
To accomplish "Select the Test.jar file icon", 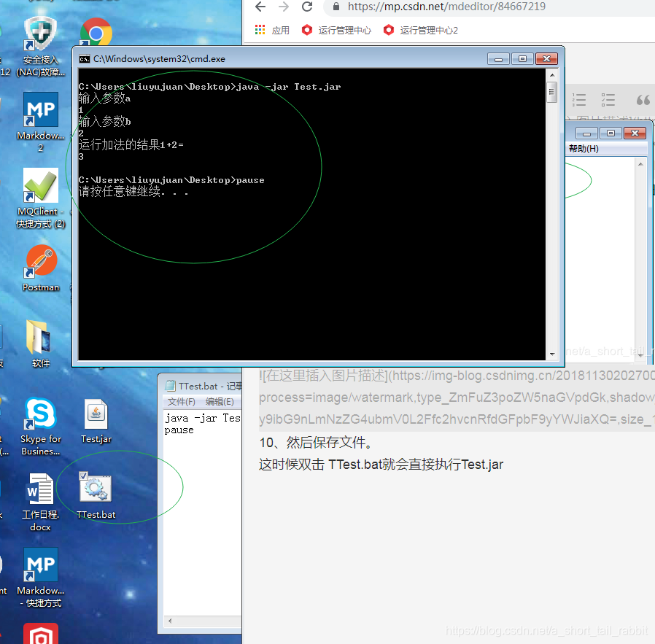I will tap(96, 421).
